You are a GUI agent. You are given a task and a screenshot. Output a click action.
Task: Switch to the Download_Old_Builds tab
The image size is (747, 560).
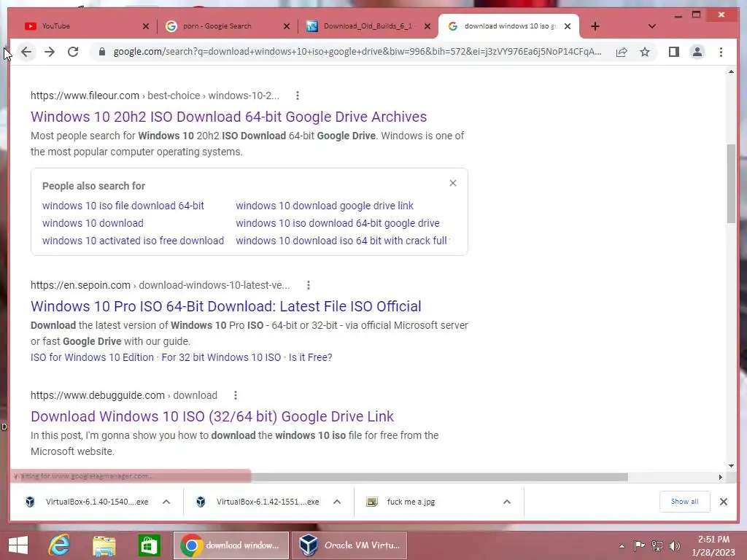pyautogui.click(x=368, y=26)
